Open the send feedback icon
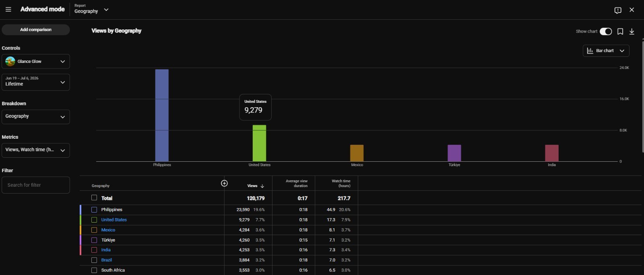644x275 pixels. pos(618,10)
